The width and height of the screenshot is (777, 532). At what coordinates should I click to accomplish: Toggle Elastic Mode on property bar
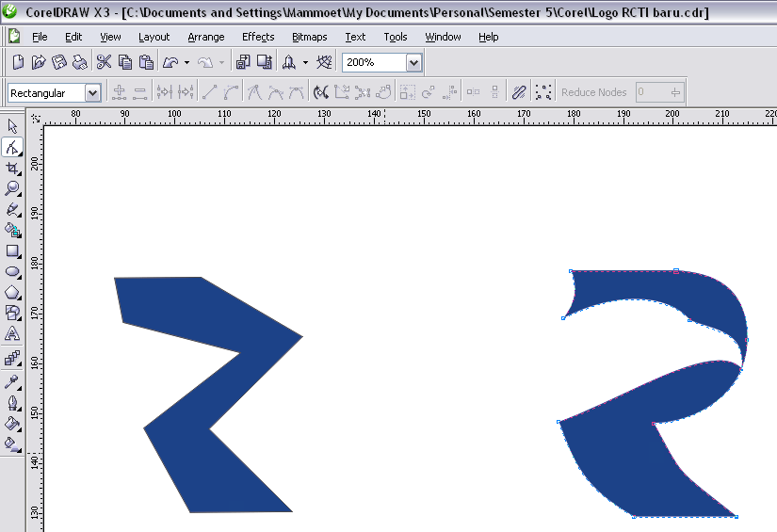click(519, 92)
